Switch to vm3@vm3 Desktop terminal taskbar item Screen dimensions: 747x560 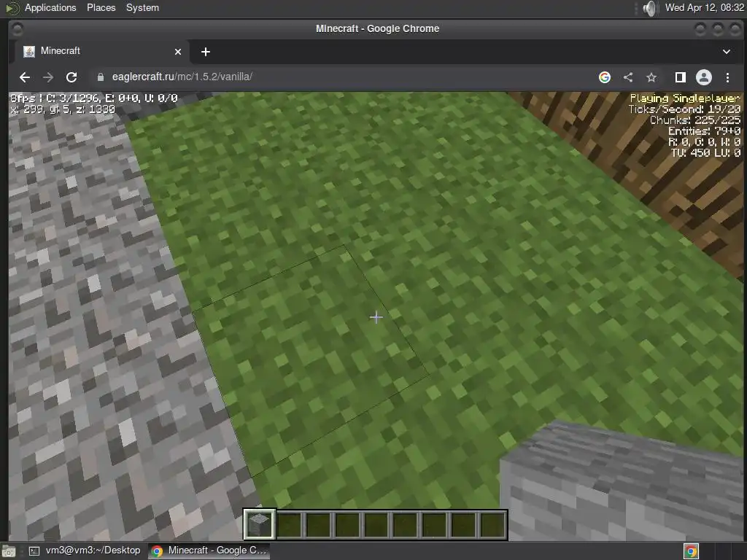point(85,551)
